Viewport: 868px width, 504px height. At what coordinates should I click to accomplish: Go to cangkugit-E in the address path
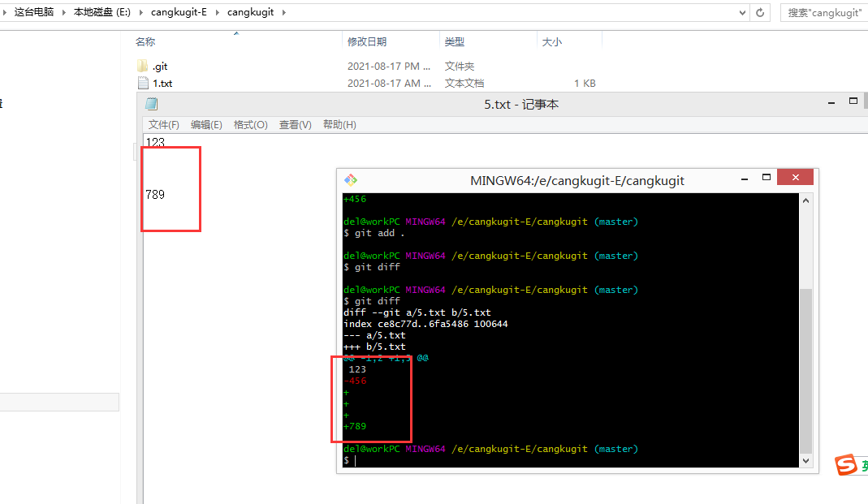point(179,12)
